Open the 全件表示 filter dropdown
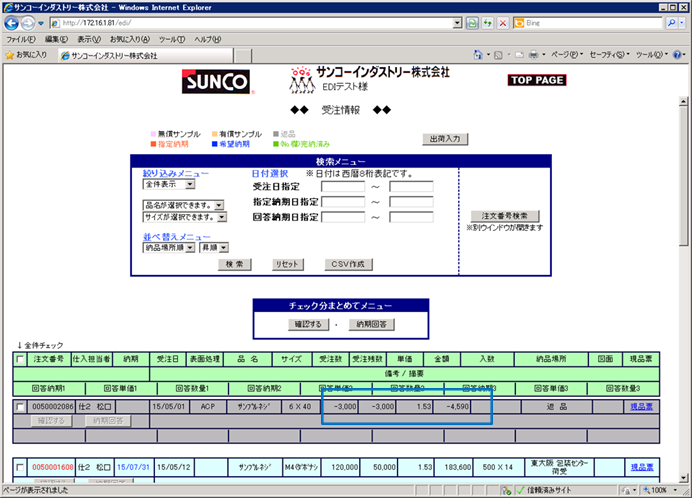This screenshot has height=498, width=692. pos(169,185)
